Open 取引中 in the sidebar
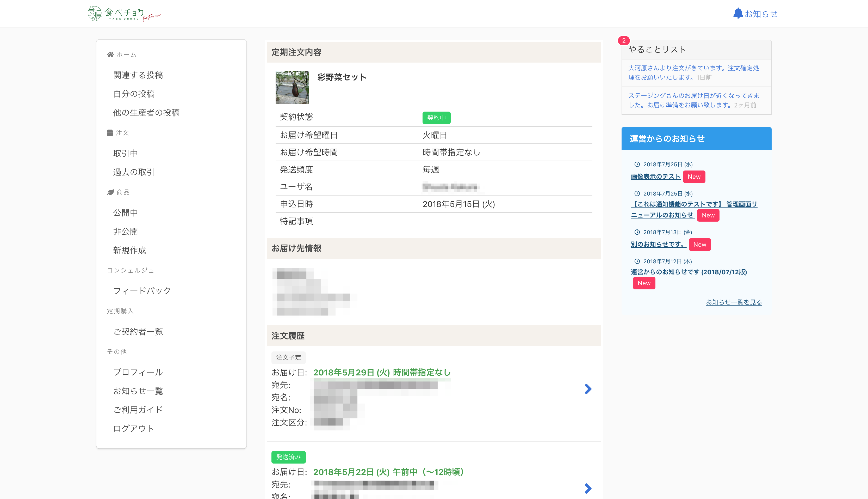Image resolution: width=868 pixels, height=499 pixels. 125,153
